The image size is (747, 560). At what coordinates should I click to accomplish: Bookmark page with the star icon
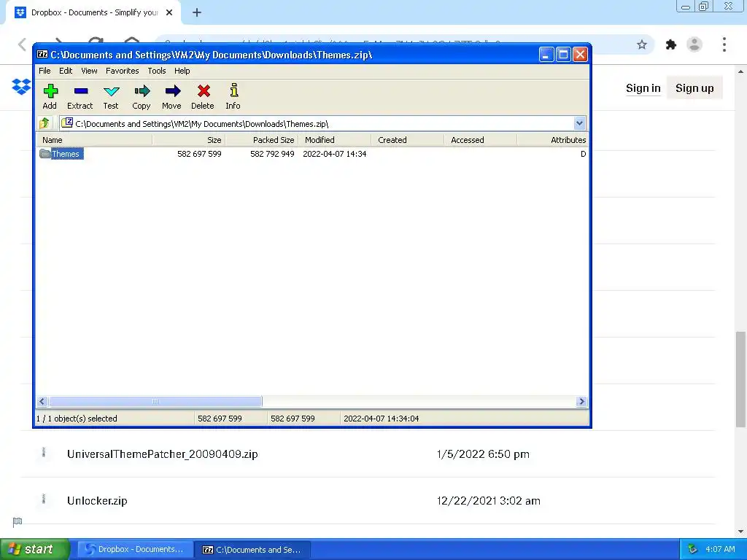tap(642, 44)
